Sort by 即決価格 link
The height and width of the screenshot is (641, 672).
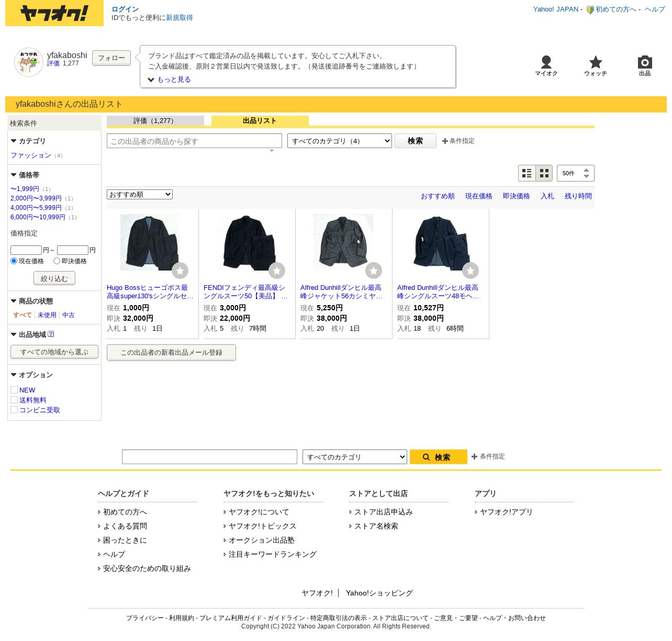[517, 196]
